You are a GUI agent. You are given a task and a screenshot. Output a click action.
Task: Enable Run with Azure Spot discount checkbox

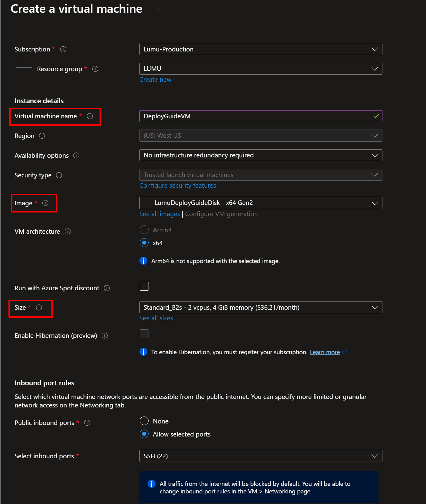click(144, 286)
